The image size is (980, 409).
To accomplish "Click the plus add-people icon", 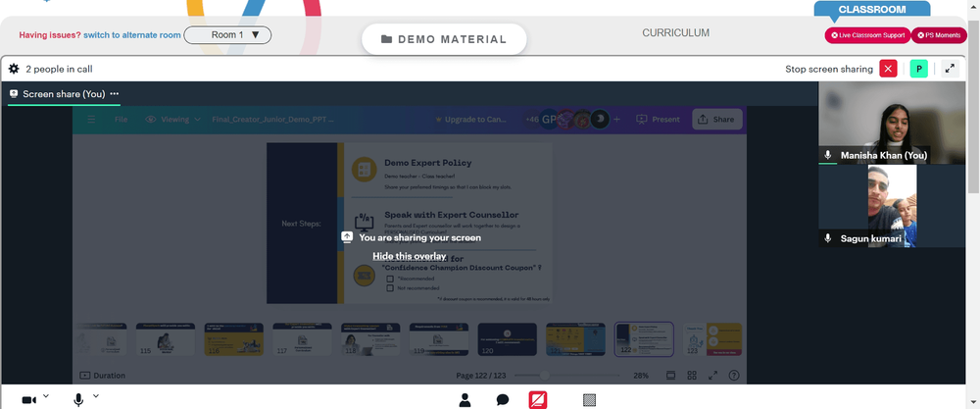I will pyautogui.click(x=616, y=120).
